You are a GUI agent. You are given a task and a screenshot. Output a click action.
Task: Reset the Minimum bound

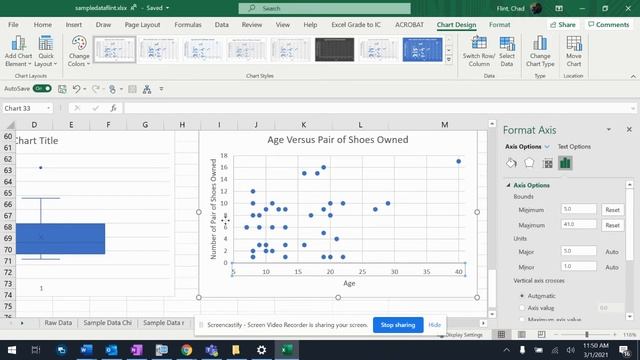(612, 210)
